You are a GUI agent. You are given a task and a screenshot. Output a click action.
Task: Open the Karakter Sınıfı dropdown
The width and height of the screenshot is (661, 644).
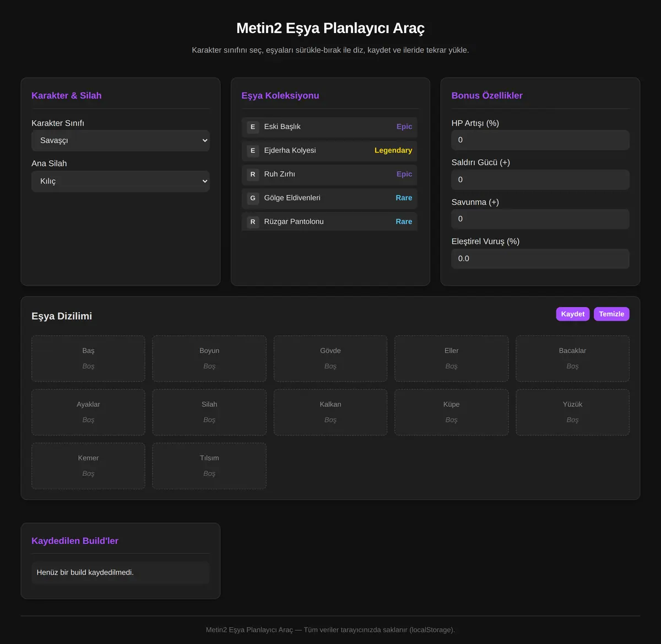(x=121, y=140)
